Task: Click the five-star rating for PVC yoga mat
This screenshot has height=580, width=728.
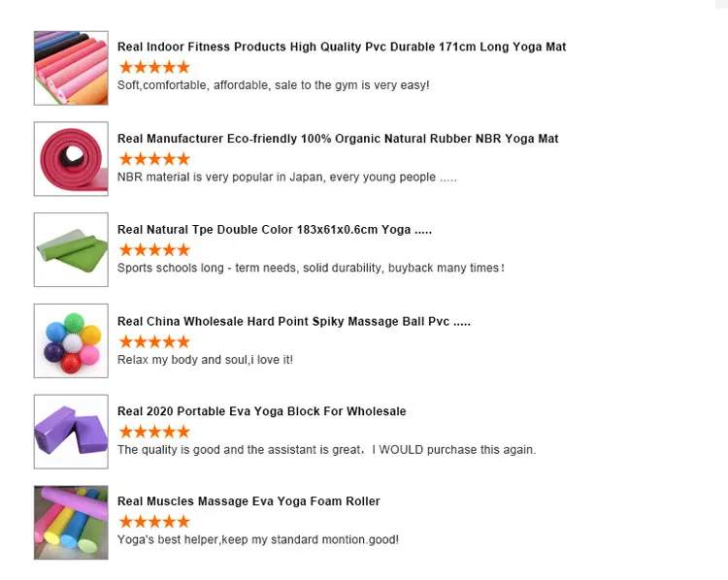Action: click(x=154, y=67)
